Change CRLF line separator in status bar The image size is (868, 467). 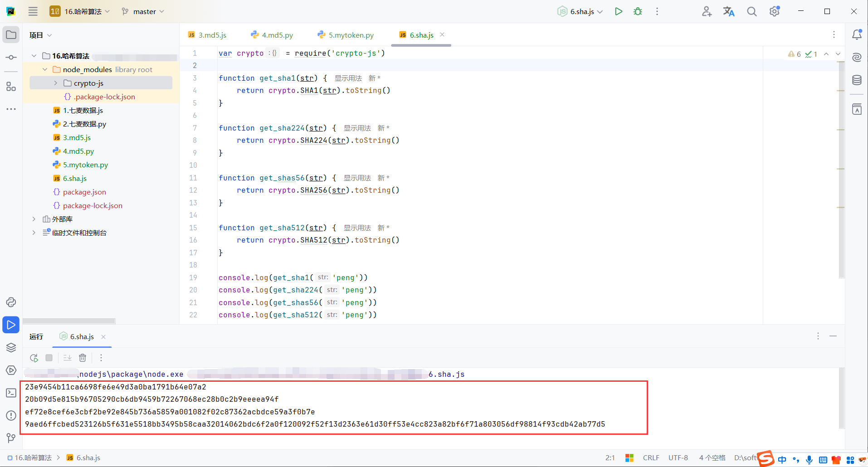tap(651, 458)
